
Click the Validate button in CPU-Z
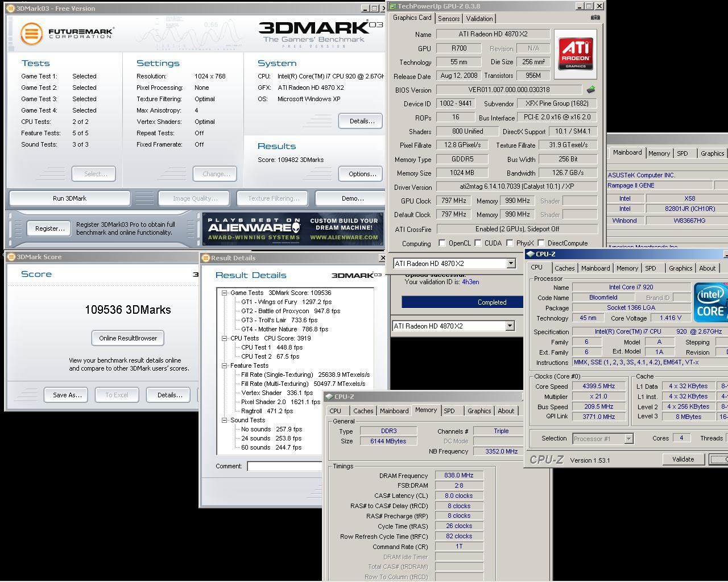(683, 459)
